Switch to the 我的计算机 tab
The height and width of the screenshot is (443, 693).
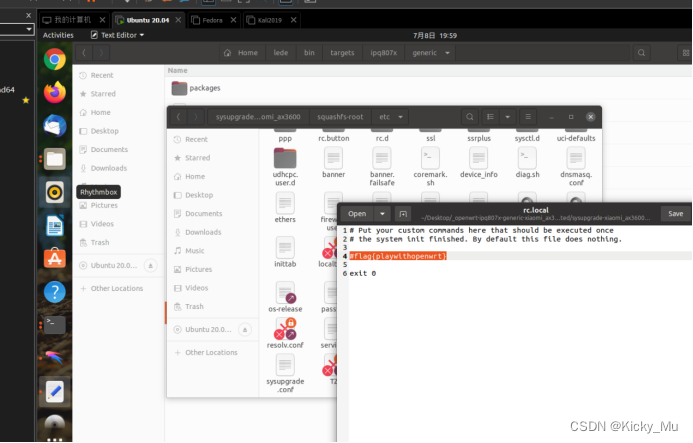[72, 20]
